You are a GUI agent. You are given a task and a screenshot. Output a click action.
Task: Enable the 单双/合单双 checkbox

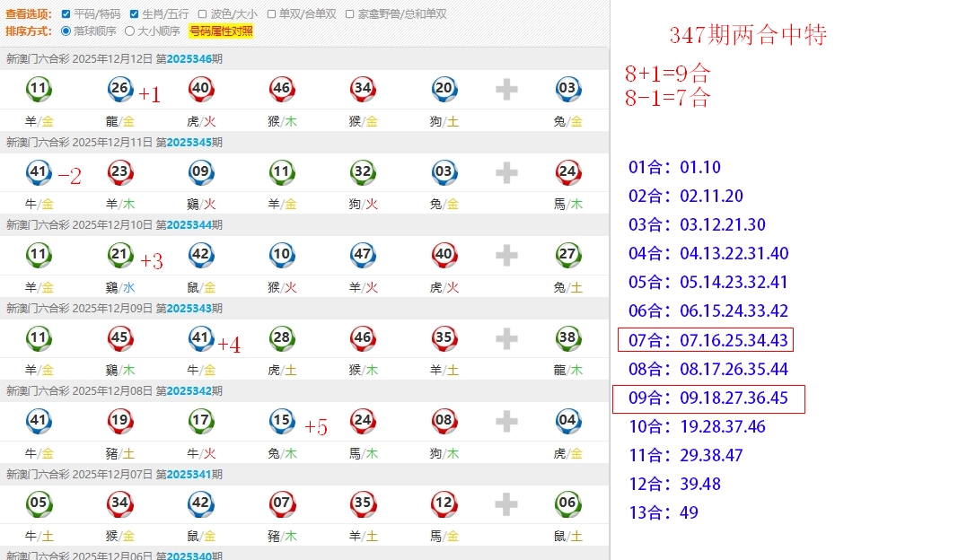[x=272, y=14]
